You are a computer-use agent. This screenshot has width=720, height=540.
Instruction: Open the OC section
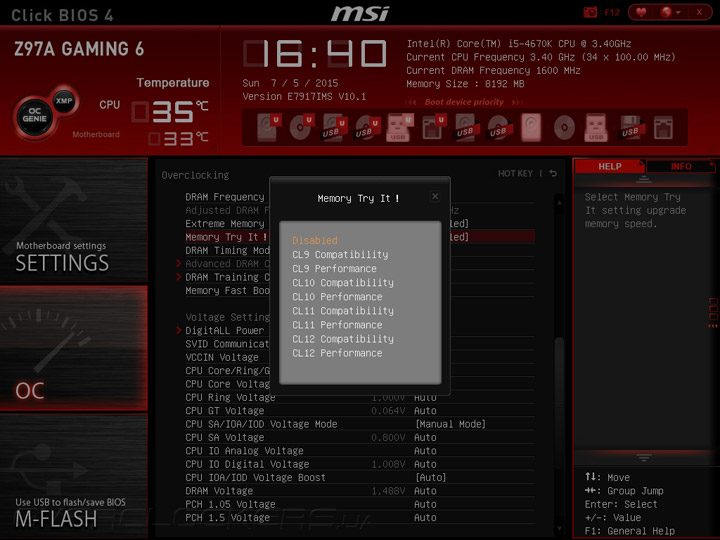(x=73, y=348)
